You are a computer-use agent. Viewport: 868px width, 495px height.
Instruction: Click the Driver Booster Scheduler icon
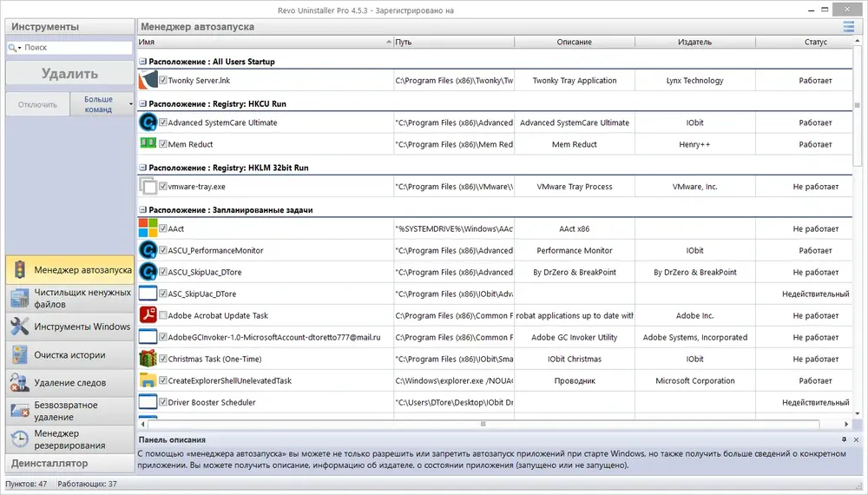148,402
